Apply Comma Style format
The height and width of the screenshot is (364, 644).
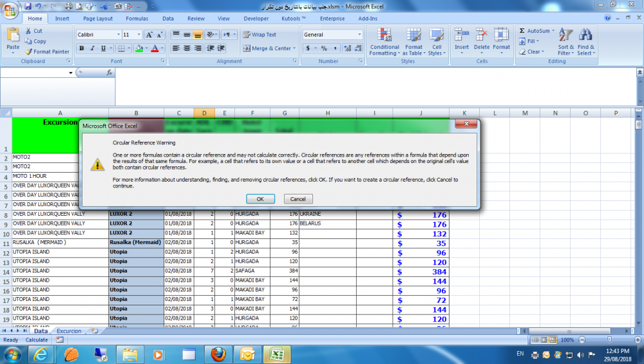point(335,48)
